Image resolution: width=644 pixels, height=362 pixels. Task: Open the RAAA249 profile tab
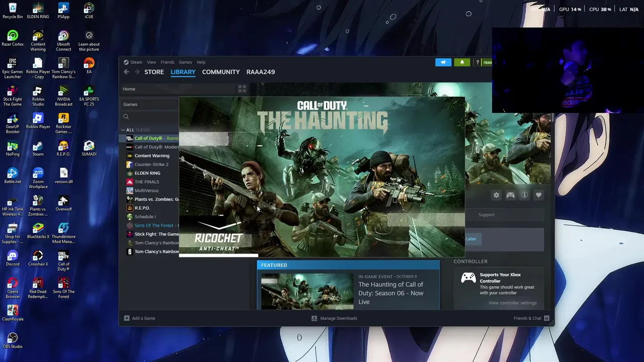tap(261, 72)
